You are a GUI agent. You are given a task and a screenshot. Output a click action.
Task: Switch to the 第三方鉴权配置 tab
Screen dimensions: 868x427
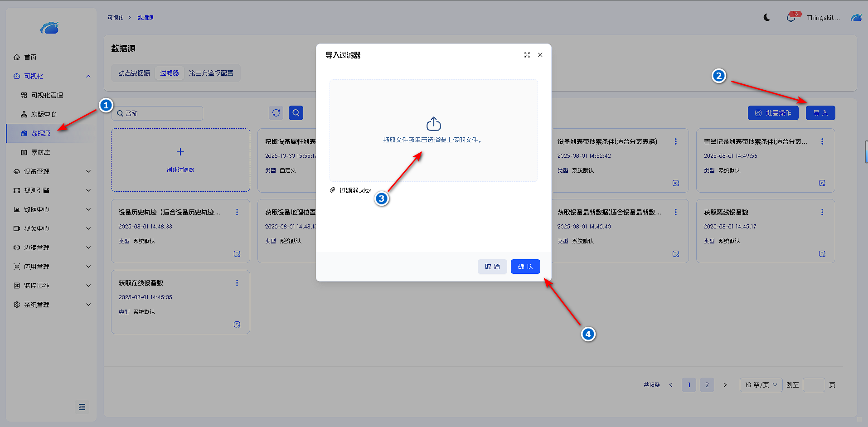tap(211, 73)
